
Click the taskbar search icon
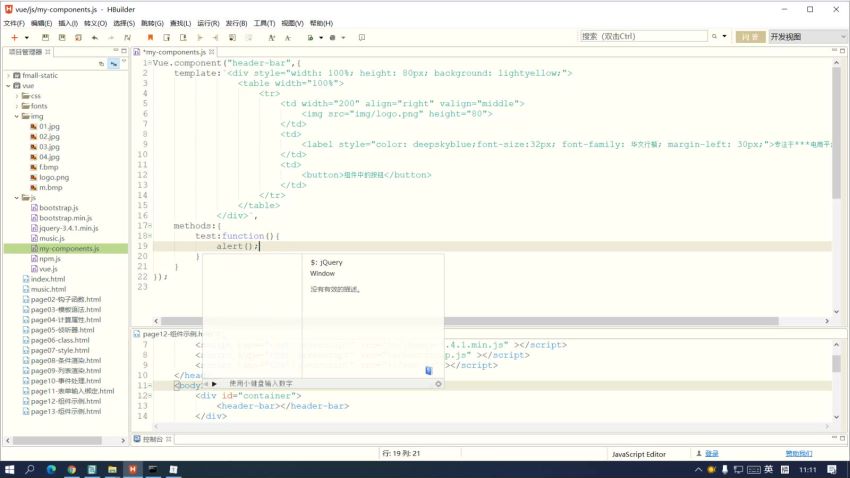click(30, 469)
